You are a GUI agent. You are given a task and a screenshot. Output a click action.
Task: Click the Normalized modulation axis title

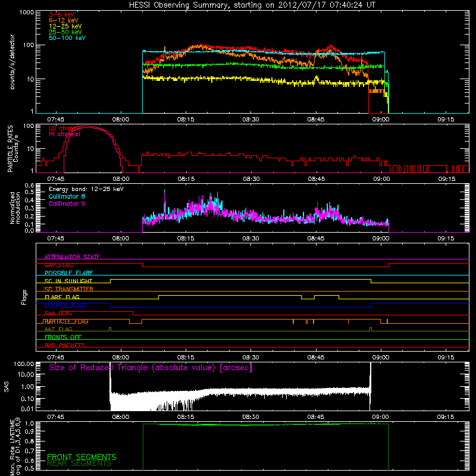pos(15,208)
